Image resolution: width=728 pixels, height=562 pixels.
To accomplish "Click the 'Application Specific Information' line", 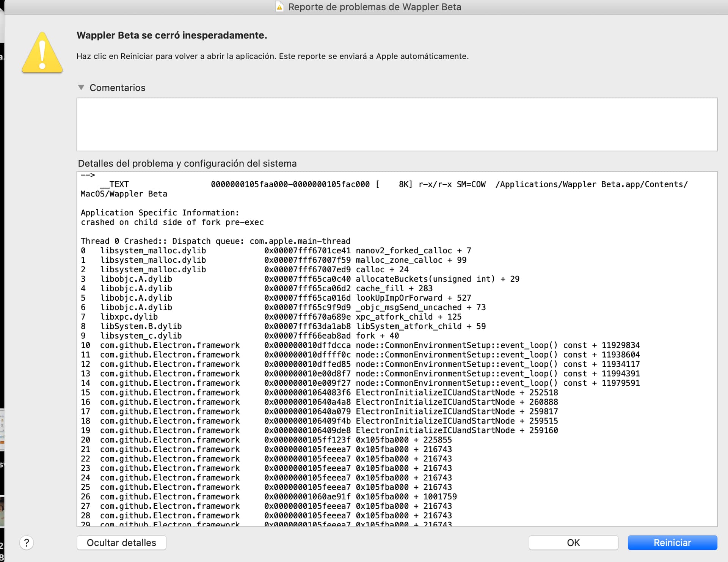I will [x=160, y=213].
